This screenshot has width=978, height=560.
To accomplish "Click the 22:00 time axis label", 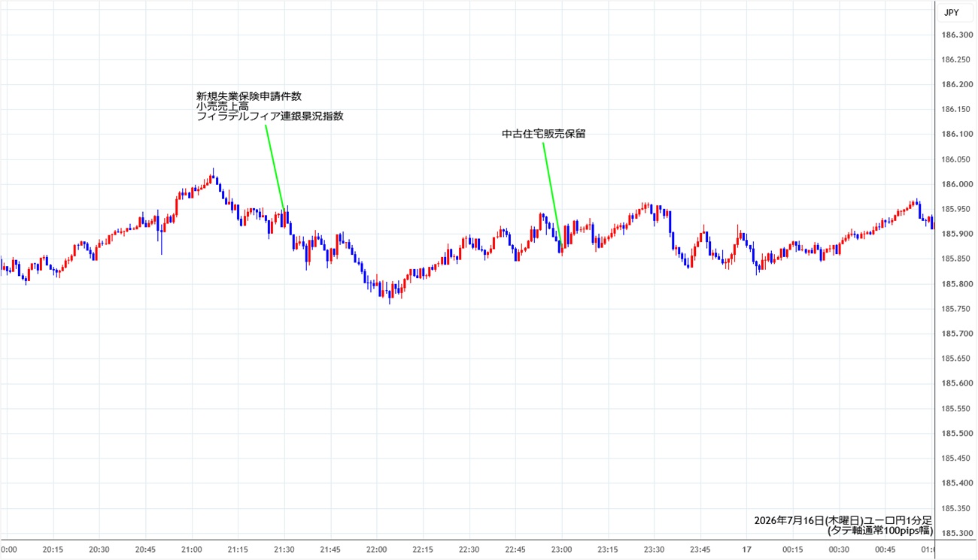I will click(377, 549).
